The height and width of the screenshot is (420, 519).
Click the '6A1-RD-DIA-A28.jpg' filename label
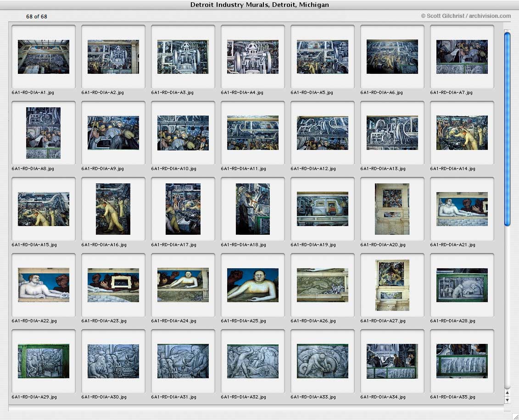pyautogui.click(x=452, y=321)
